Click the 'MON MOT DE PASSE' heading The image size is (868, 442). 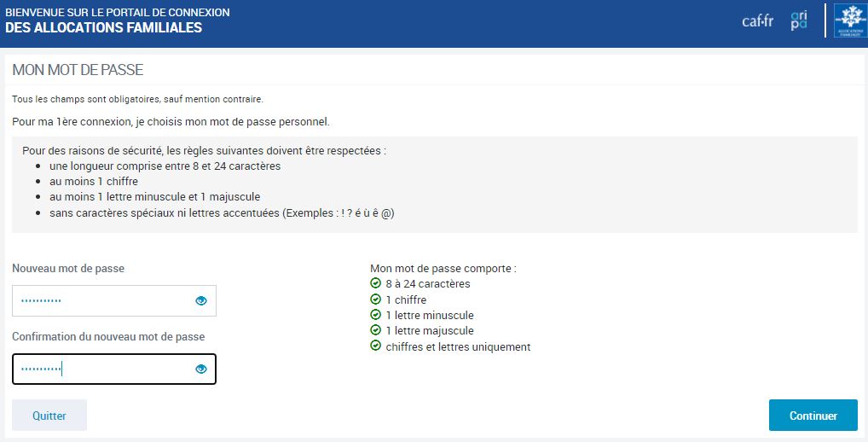[78, 69]
